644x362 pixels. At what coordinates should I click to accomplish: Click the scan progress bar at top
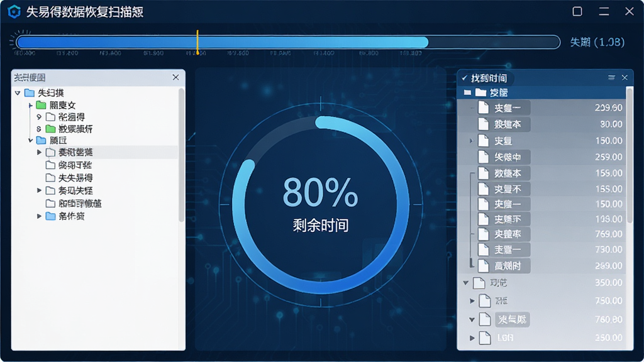288,42
